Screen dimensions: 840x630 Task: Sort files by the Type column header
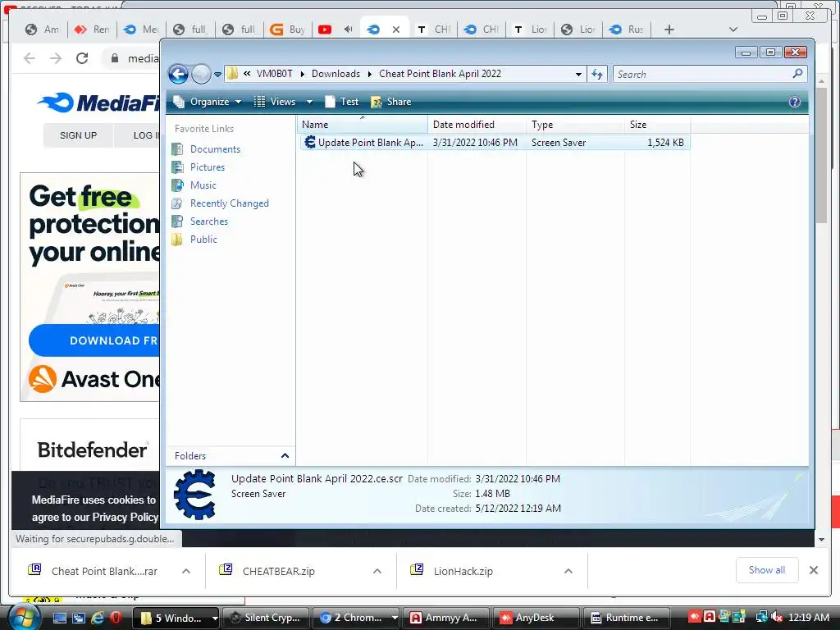pos(575,125)
